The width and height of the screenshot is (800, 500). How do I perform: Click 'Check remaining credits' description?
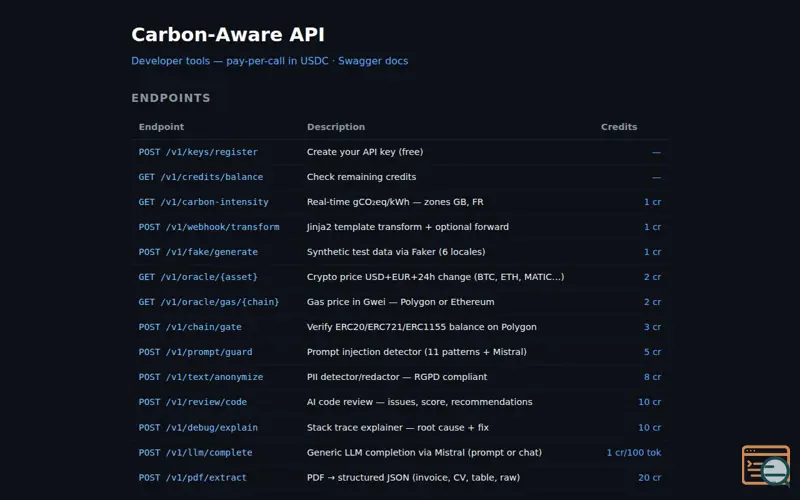[x=361, y=177]
